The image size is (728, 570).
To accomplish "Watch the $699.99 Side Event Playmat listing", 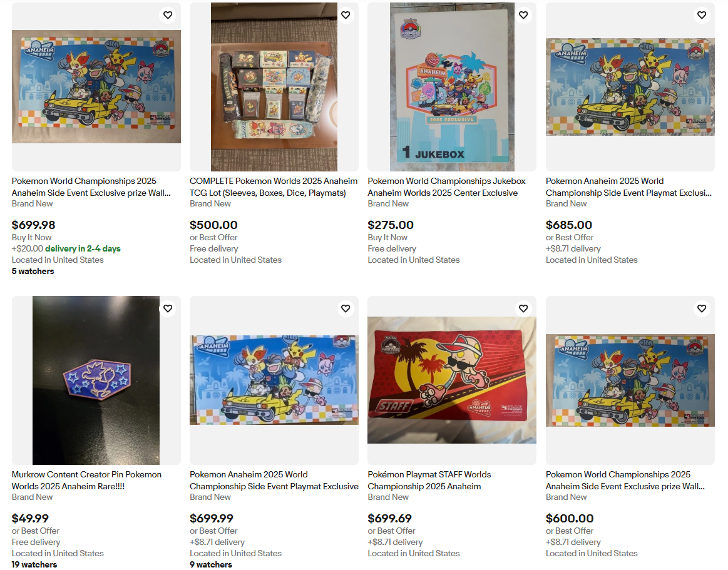I will coord(346,308).
